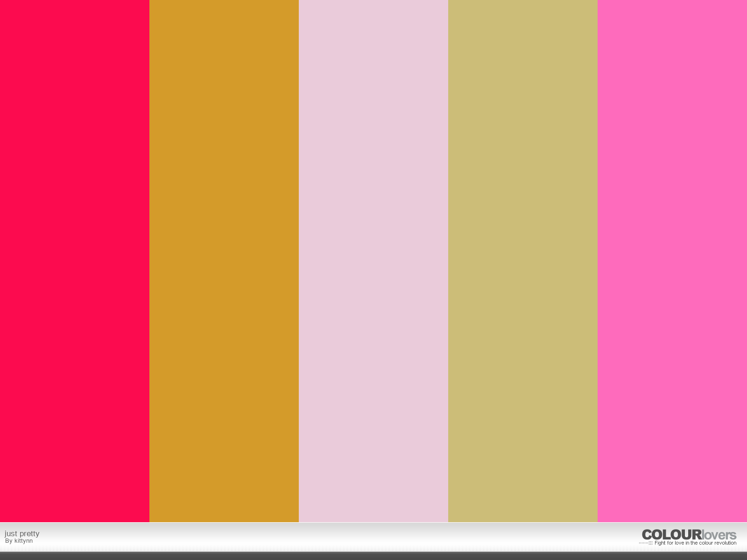Click the word "pretty" in the title
The image size is (747, 560).
(29, 533)
